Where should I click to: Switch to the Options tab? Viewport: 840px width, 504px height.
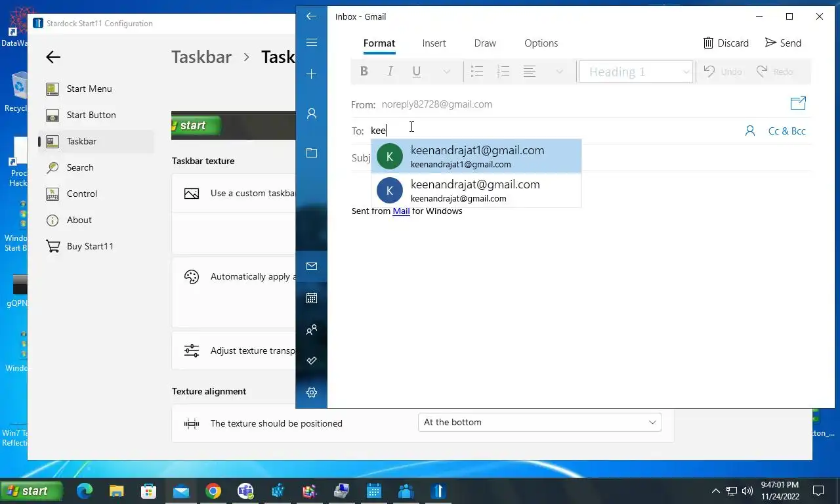click(x=541, y=43)
